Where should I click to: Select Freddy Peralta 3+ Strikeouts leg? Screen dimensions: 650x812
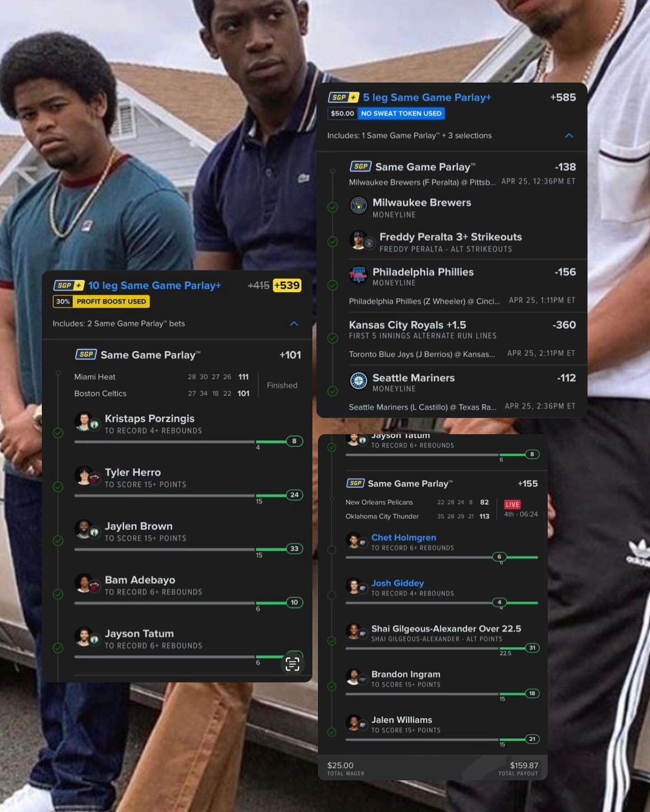pos(462,242)
